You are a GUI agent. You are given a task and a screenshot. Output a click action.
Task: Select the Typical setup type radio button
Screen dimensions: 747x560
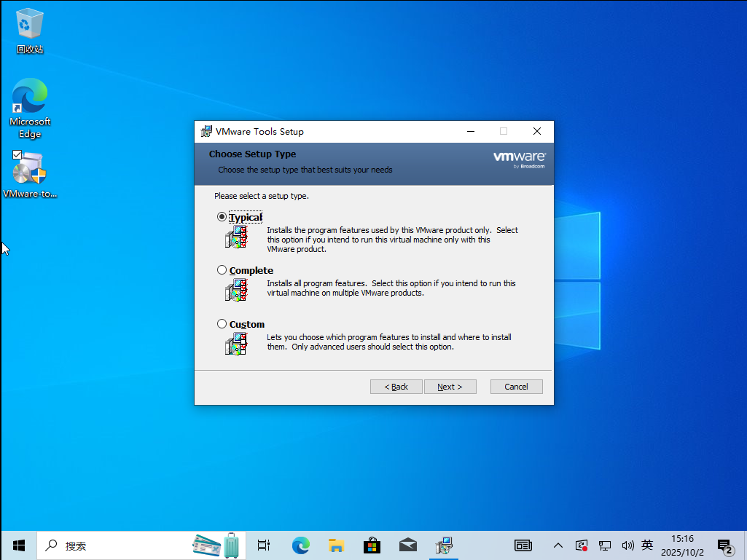(222, 217)
